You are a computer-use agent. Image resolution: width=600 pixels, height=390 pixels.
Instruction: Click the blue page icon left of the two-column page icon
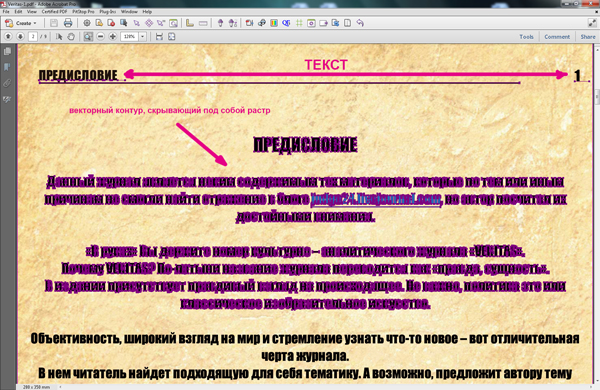(336, 23)
